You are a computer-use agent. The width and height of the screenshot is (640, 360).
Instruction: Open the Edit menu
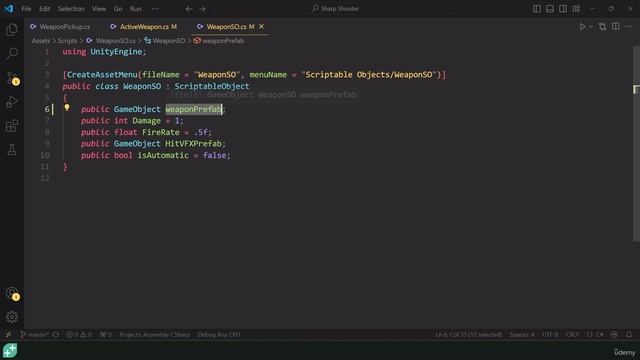click(44, 9)
